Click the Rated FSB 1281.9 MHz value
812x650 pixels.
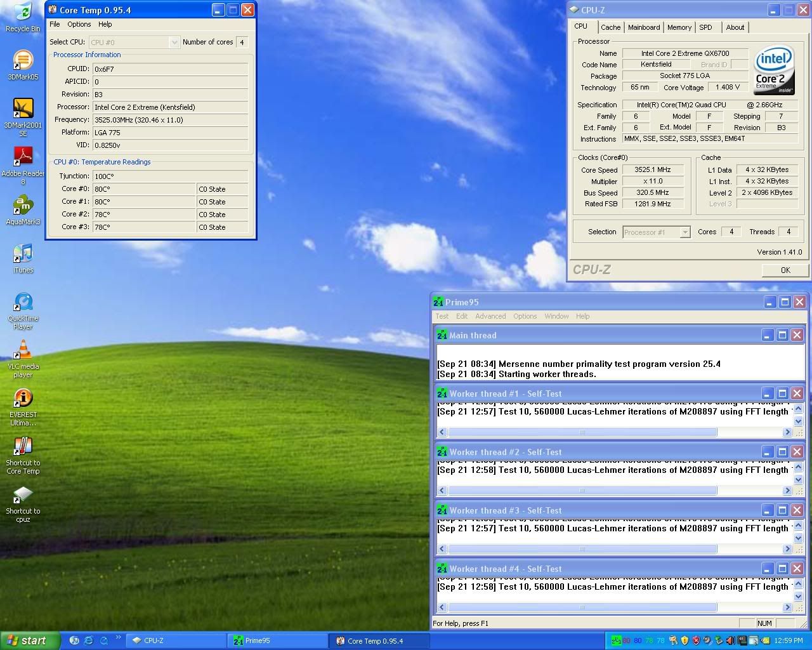653,204
